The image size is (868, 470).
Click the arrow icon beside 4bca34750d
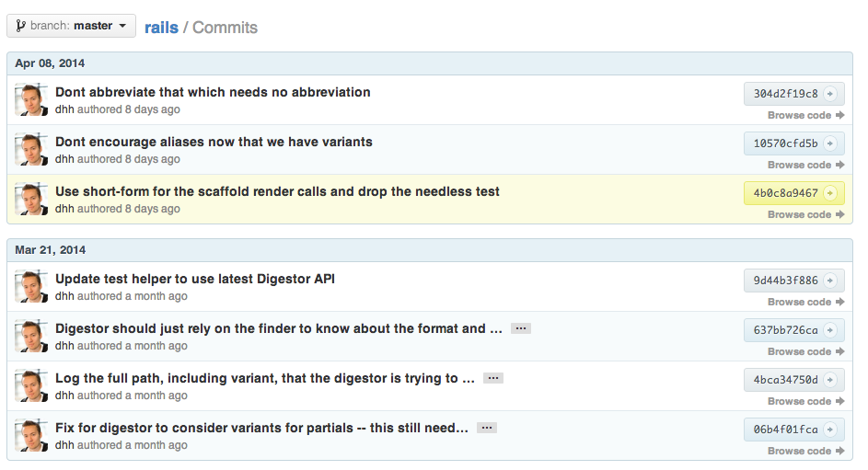pyautogui.click(x=829, y=380)
